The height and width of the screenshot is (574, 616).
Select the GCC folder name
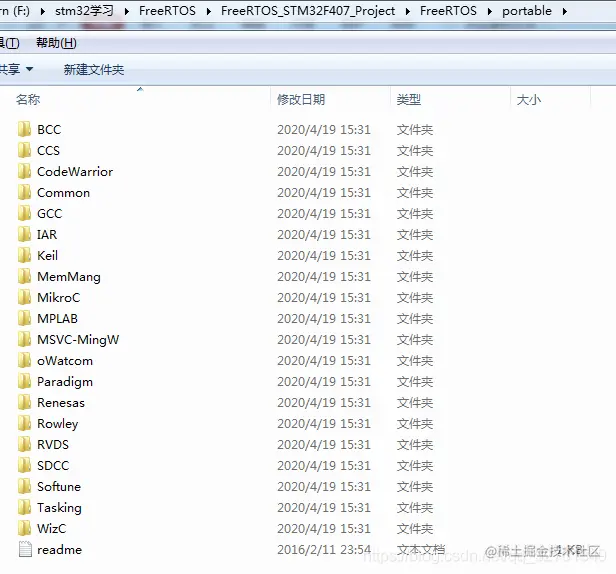pyautogui.click(x=50, y=213)
